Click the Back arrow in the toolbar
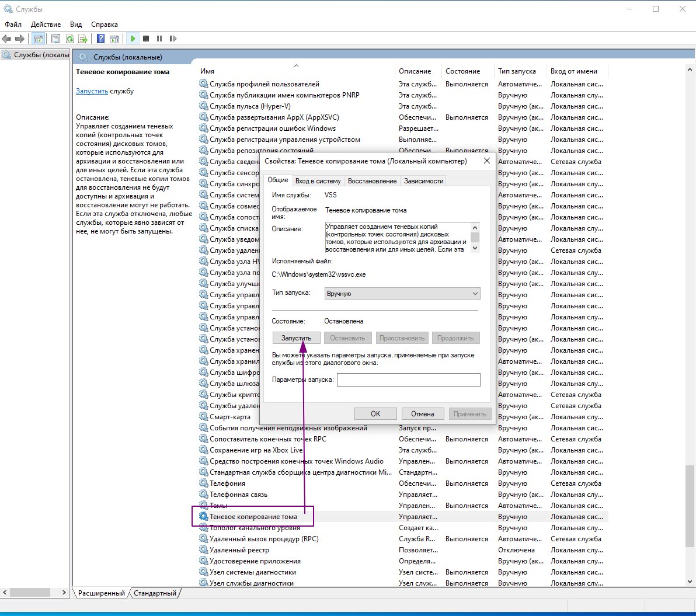Image resolution: width=696 pixels, height=616 pixels. [x=6, y=39]
